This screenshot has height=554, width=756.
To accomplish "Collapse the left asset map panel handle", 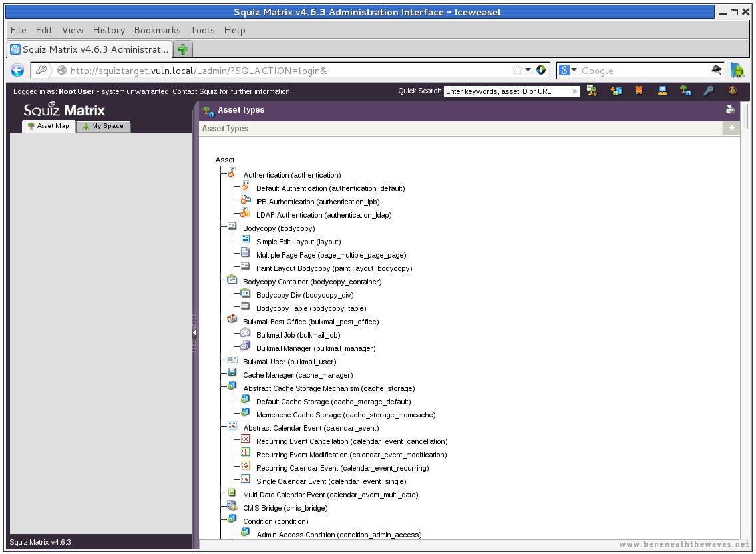I will click(x=195, y=332).
